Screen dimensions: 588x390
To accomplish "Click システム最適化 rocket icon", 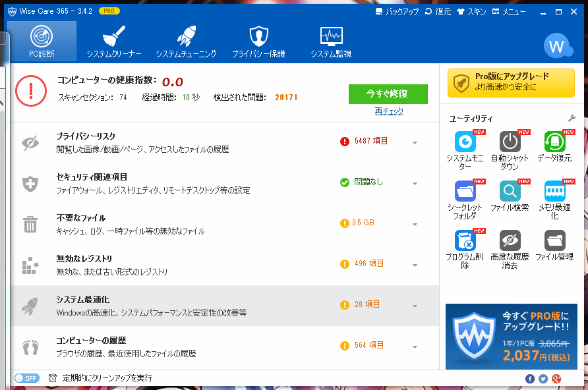I will point(30,306).
